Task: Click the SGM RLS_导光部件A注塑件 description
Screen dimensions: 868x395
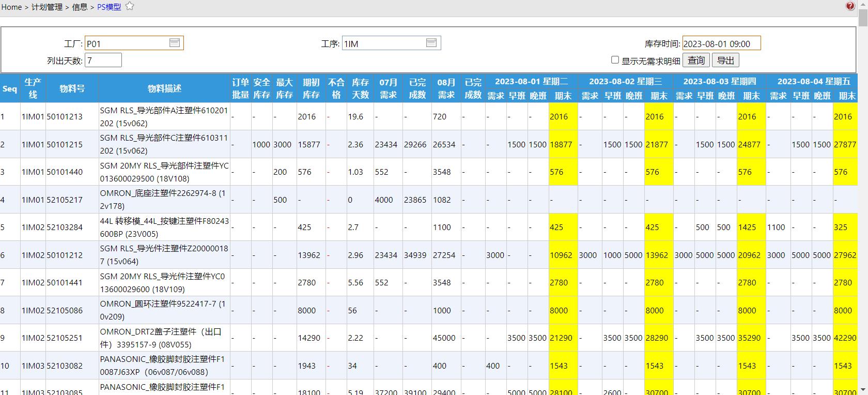Action: [164, 116]
